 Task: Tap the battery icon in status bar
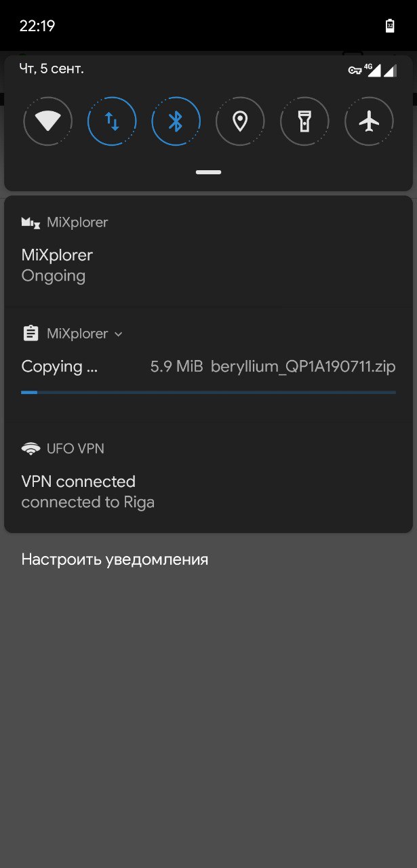point(390,26)
